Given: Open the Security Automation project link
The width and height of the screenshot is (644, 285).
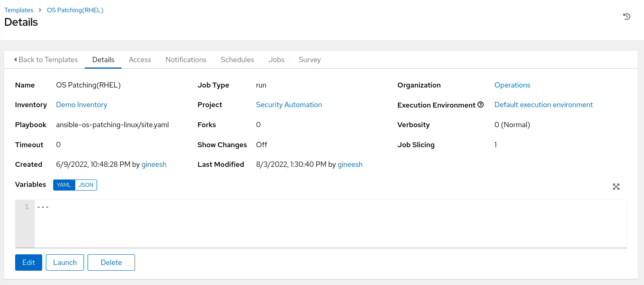Looking at the screenshot, I should tap(288, 105).
